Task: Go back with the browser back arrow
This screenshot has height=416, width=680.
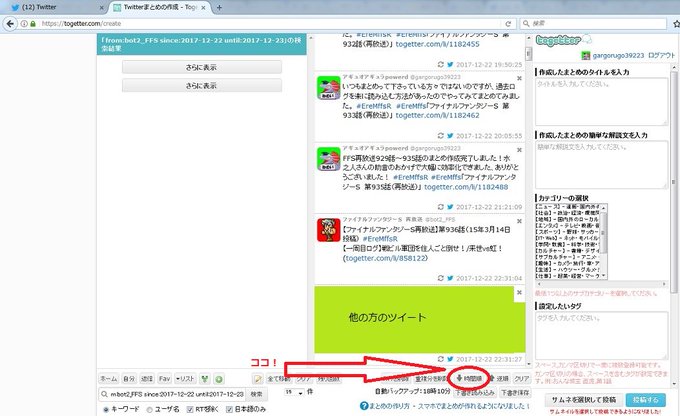Action: click(10, 23)
